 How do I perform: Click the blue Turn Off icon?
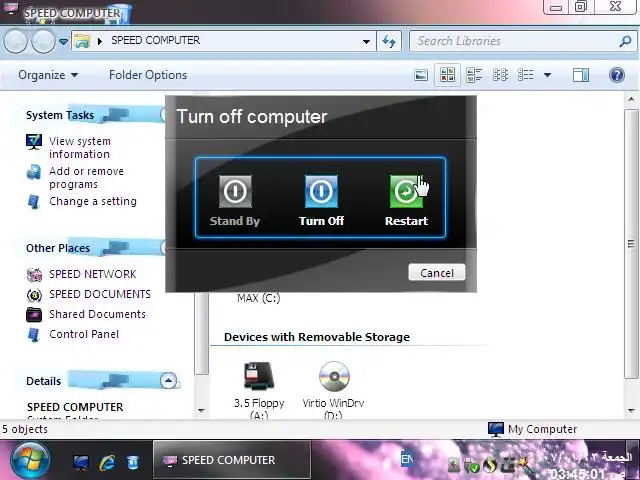point(321,191)
